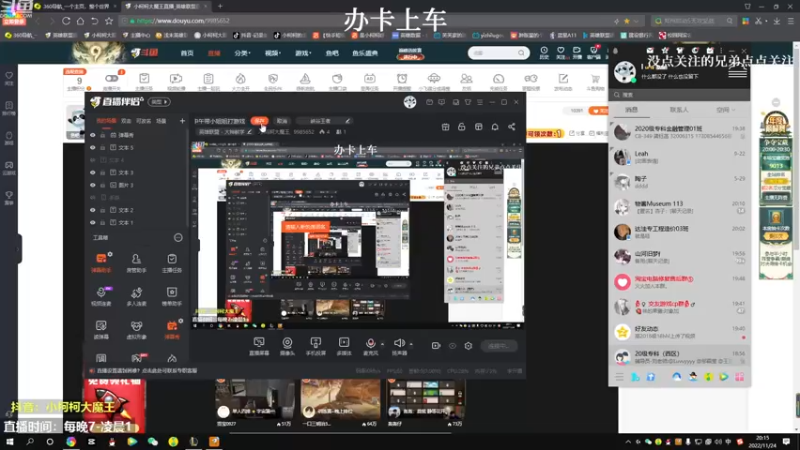Screen dimensions: 800x450
Task: Click the start streaming button in companion
Action: point(499,346)
